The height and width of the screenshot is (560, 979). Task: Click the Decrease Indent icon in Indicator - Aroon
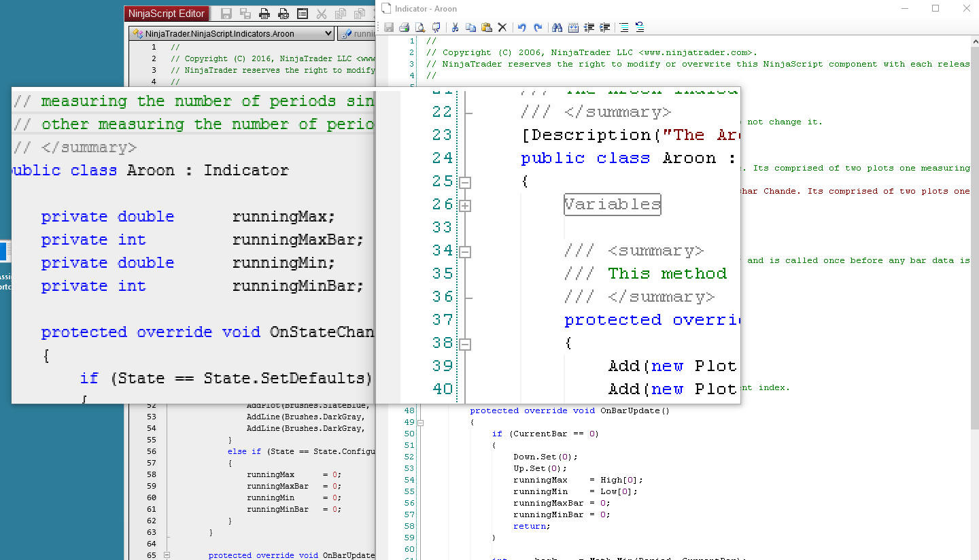589,27
